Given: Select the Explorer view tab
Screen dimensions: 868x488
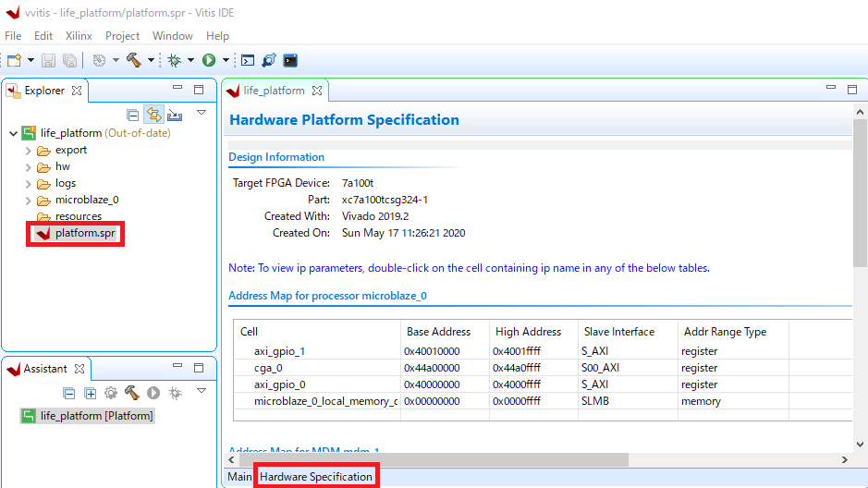Looking at the screenshot, I should tap(44, 91).
